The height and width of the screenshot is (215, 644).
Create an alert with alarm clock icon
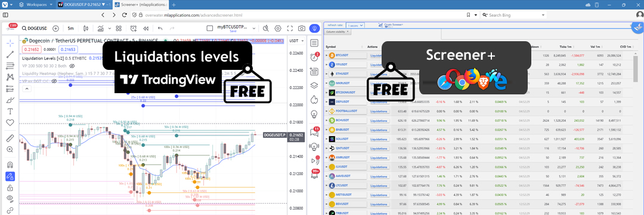click(133, 28)
